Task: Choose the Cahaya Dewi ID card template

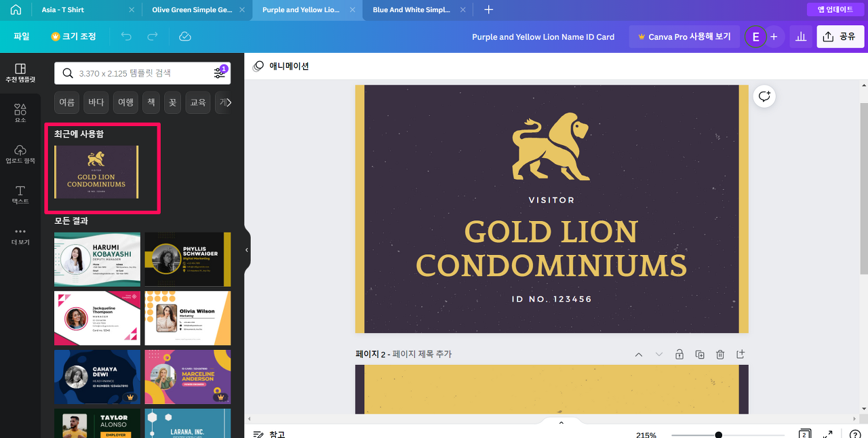Action: pos(97,376)
